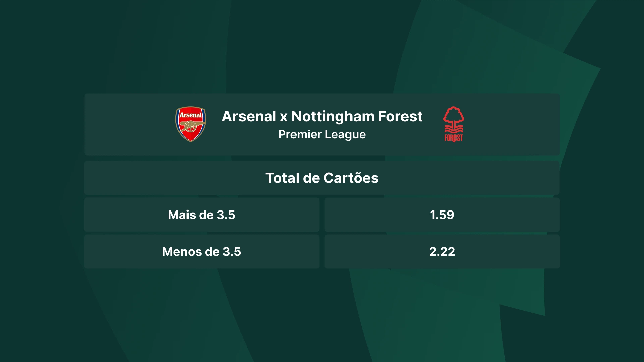This screenshot has height=362, width=644.
Task: Click the Total de Cartões market header
Action: coord(322,178)
